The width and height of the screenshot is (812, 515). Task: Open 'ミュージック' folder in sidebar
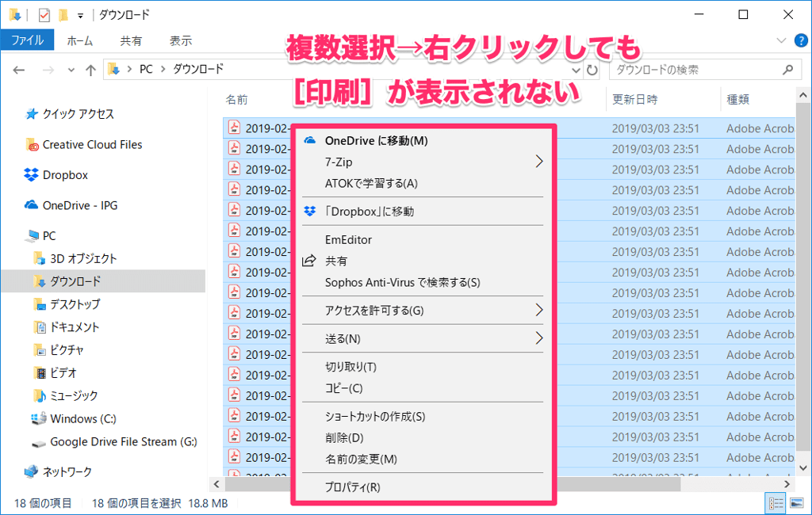coord(74,396)
